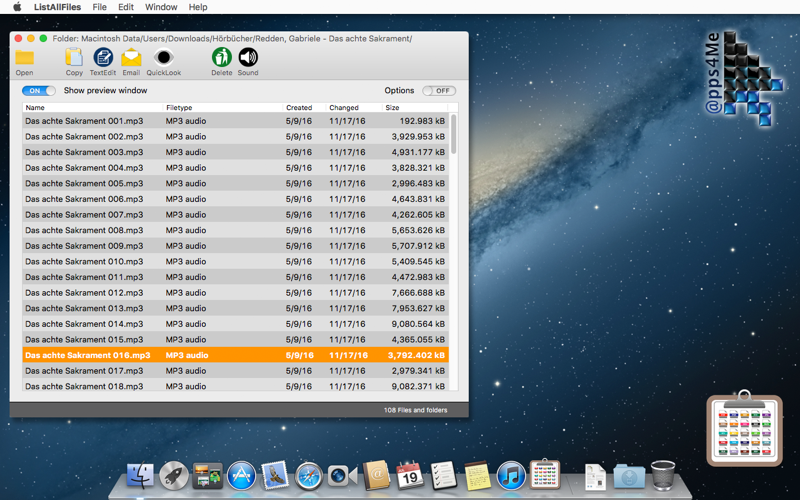This screenshot has height=500, width=800.
Task: Open the Downloads folder in Dock
Action: pos(629,477)
